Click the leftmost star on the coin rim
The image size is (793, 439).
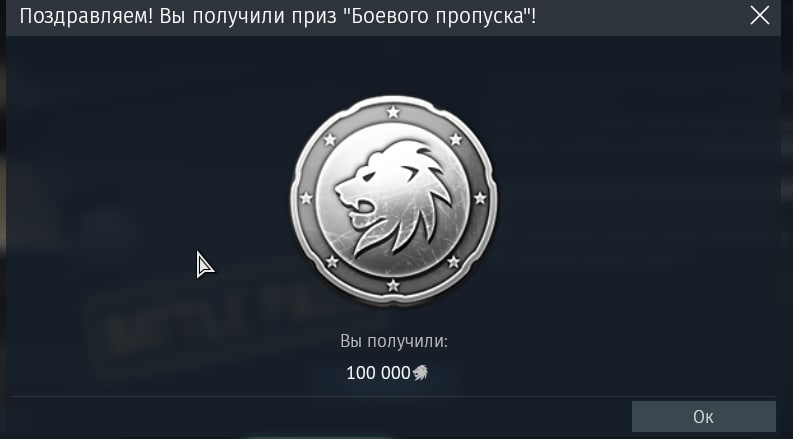tap(306, 198)
